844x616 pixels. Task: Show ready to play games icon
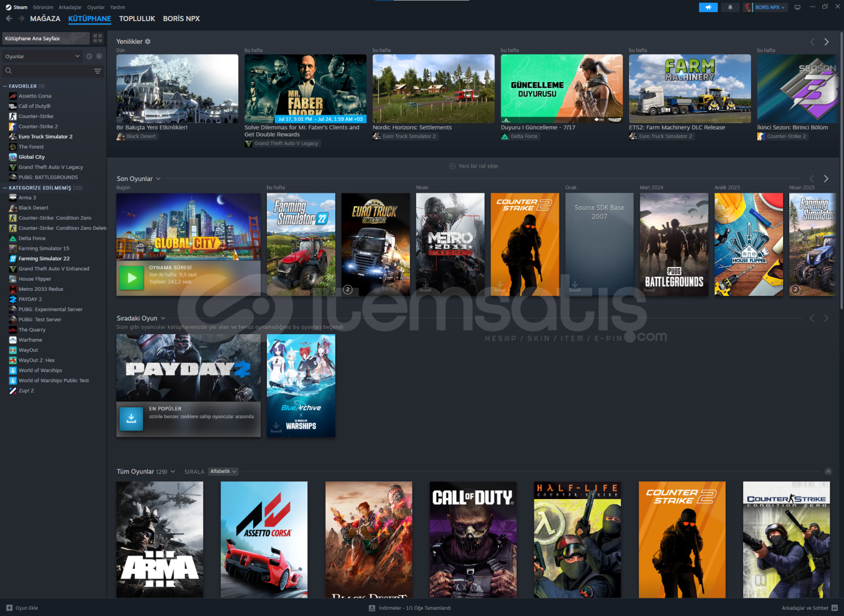pyautogui.click(x=99, y=56)
